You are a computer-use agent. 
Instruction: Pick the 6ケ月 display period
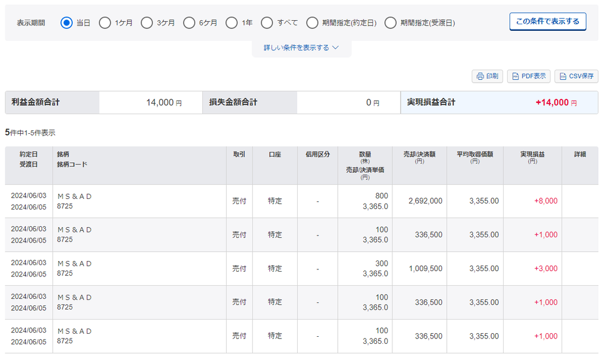[189, 23]
